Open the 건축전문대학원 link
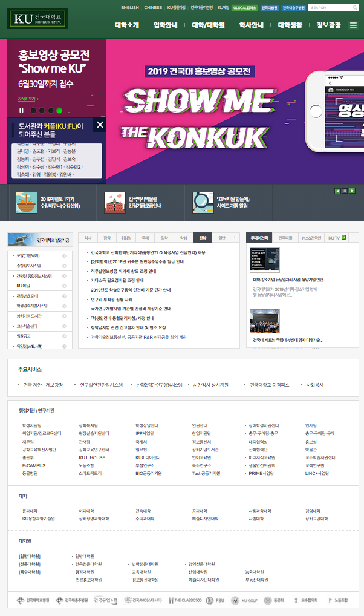The width and height of the screenshot is (364, 616). [x=88, y=564]
